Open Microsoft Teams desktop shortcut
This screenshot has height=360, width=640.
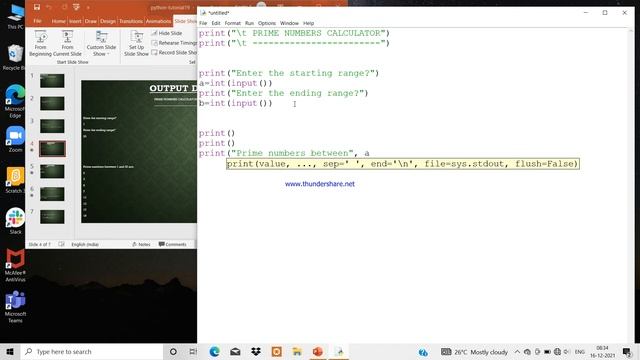tap(15, 307)
